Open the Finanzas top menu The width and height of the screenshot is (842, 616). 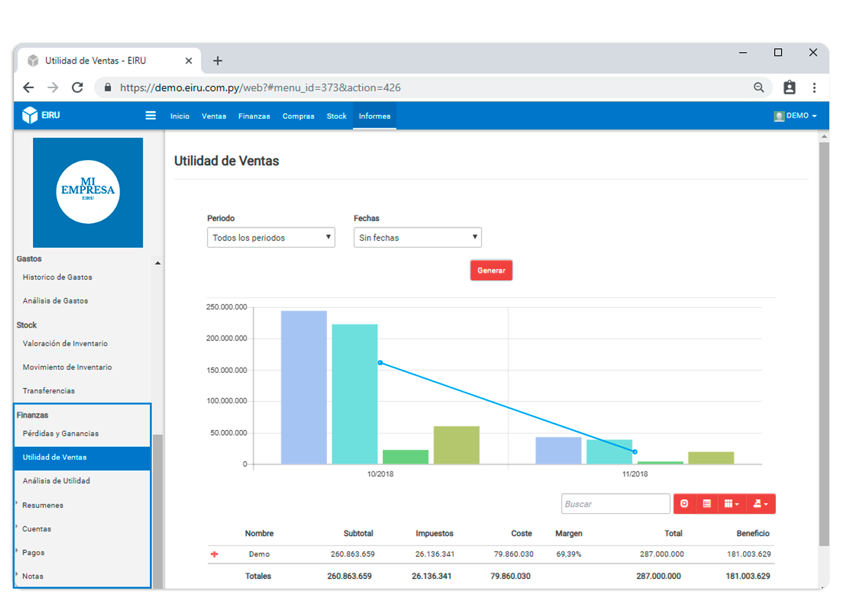[x=254, y=116]
